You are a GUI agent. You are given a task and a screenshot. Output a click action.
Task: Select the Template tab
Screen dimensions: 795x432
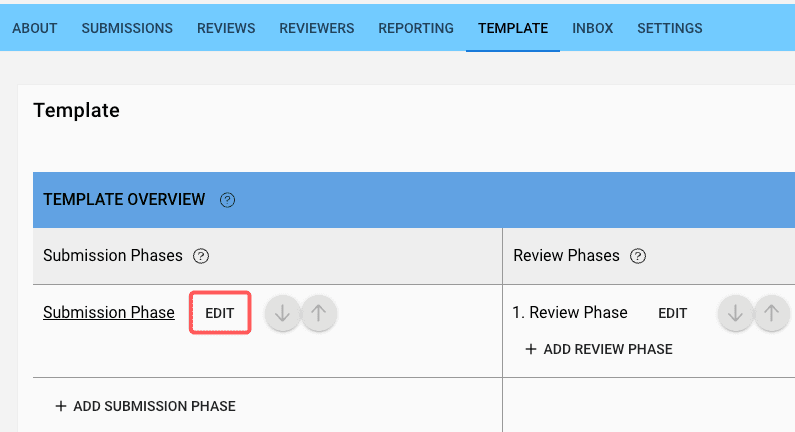tap(513, 28)
